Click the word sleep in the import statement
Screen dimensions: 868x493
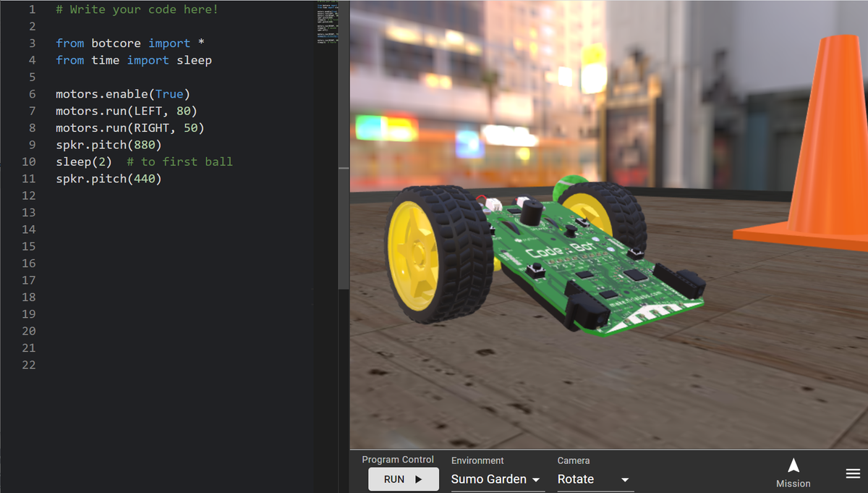coord(194,60)
